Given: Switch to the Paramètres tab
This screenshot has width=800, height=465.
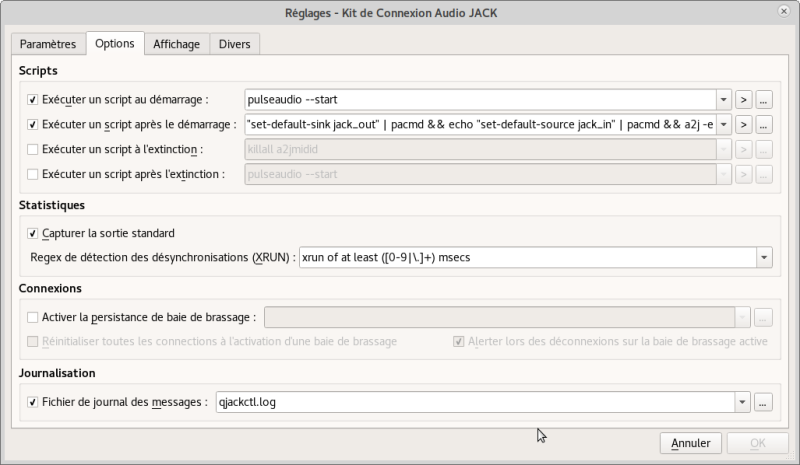Looking at the screenshot, I should [48, 44].
